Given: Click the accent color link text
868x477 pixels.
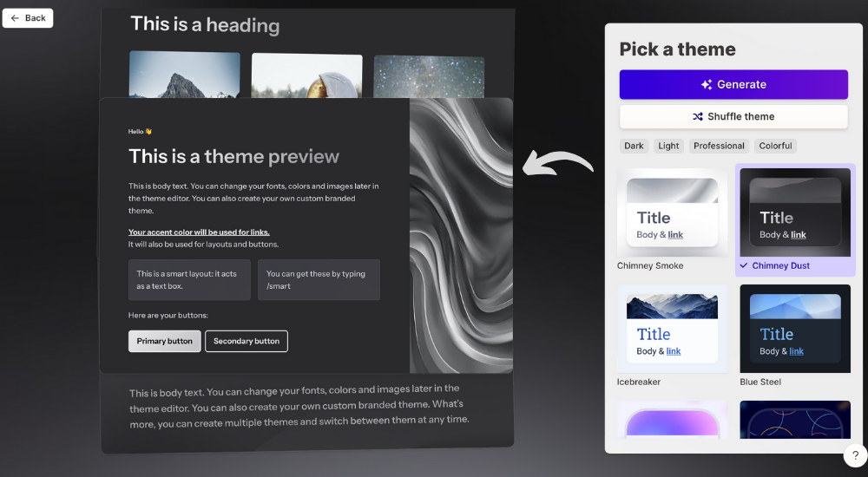Looking at the screenshot, I should [x=199, y=232].
